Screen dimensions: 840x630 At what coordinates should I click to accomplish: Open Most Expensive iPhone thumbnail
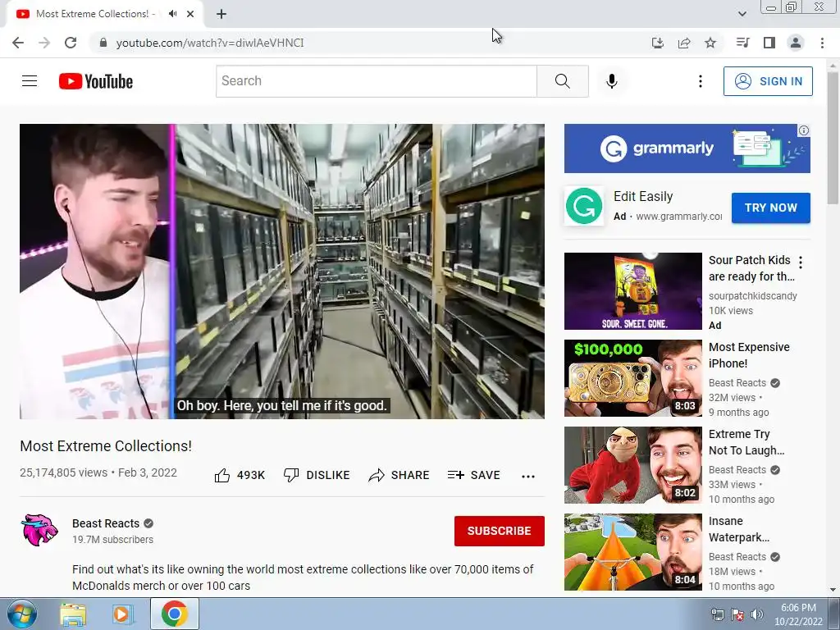(632, 377)
